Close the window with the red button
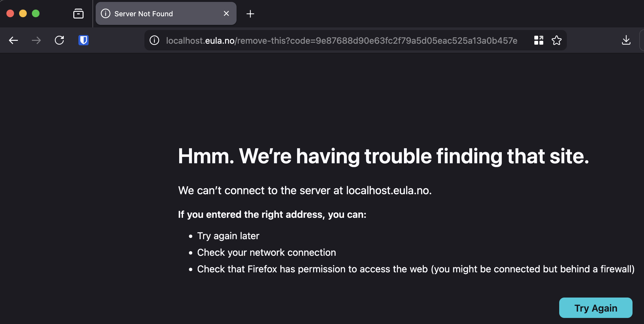 click(10, 13)
